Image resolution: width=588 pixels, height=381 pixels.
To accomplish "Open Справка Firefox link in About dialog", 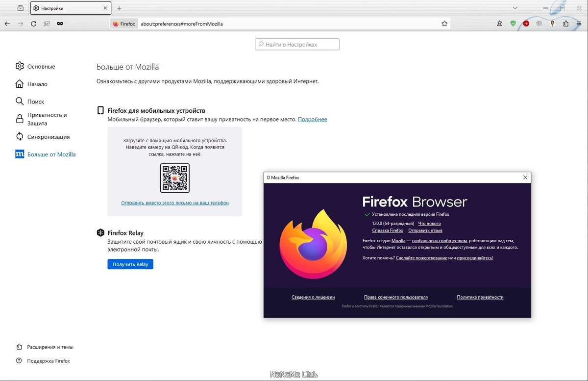I will pos(388,230).
